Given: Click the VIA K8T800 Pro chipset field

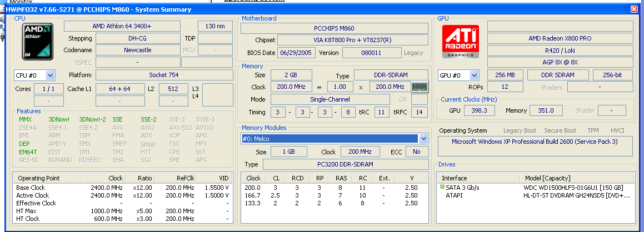Looking at the screenshot, I should [353, 40].
